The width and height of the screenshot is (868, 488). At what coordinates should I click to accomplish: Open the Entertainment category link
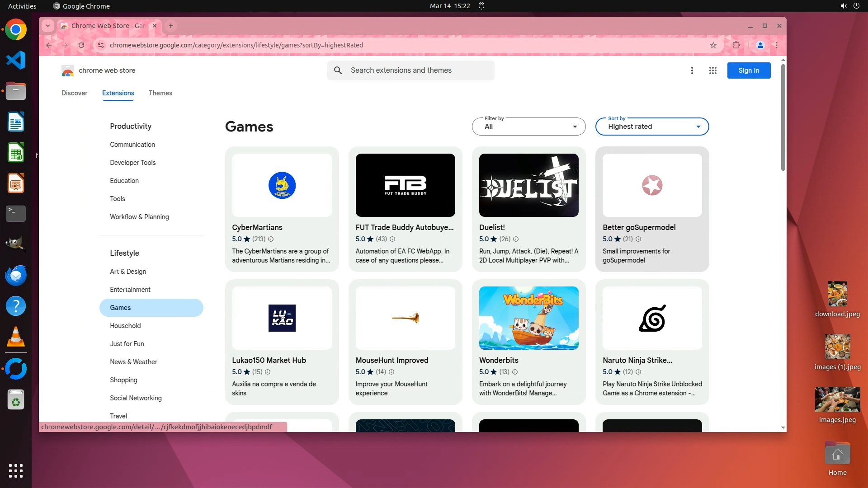130,290
